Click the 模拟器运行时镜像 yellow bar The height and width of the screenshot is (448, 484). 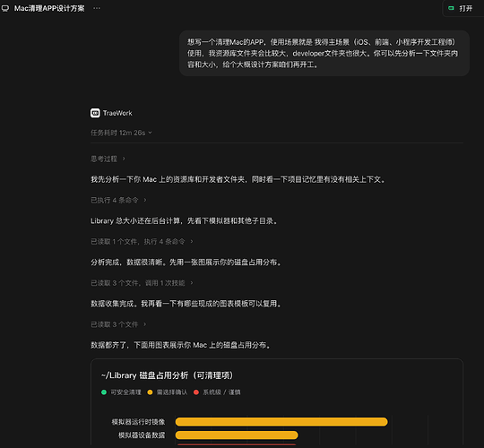click(281, 422)
